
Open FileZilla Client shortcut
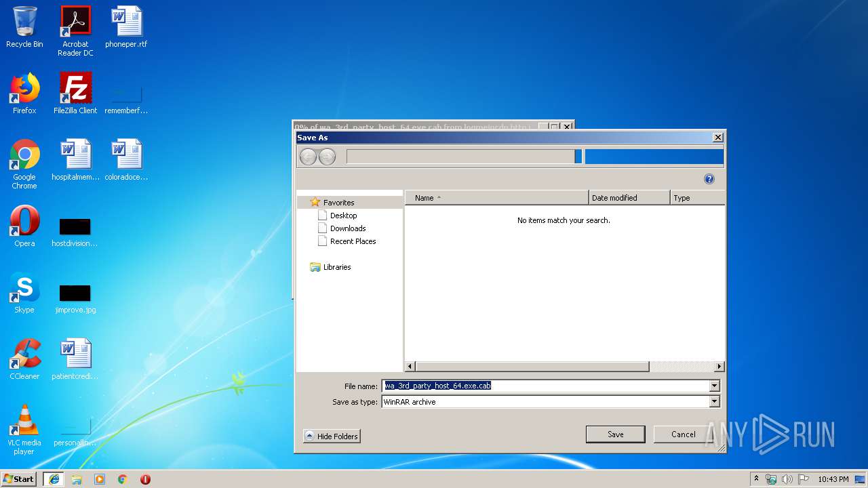(x=75, y=94)
